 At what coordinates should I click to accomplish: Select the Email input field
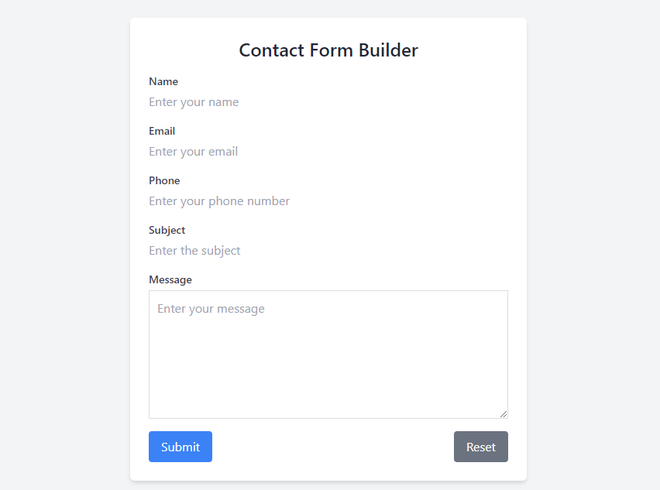coord(328,152)
